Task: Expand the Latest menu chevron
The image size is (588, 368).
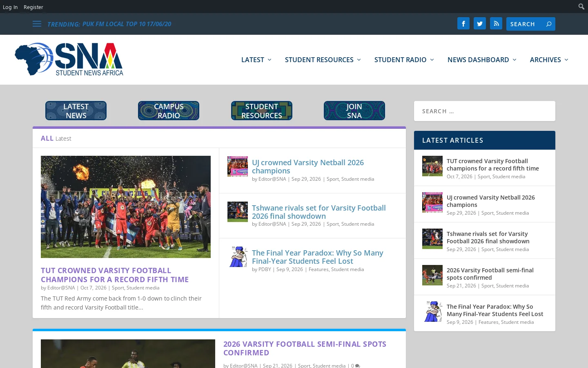Action: 269,60
